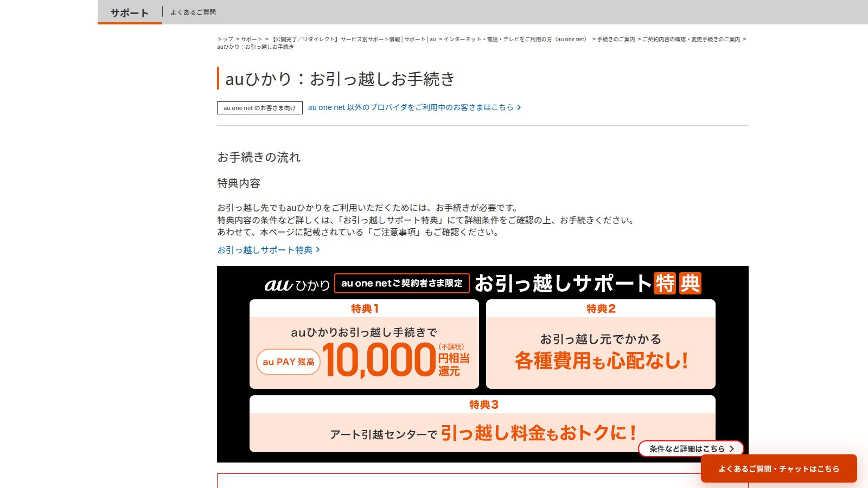Click the サポート breadcrumb link
This screenshot has width=868, height=488.
tap(251, 39)
